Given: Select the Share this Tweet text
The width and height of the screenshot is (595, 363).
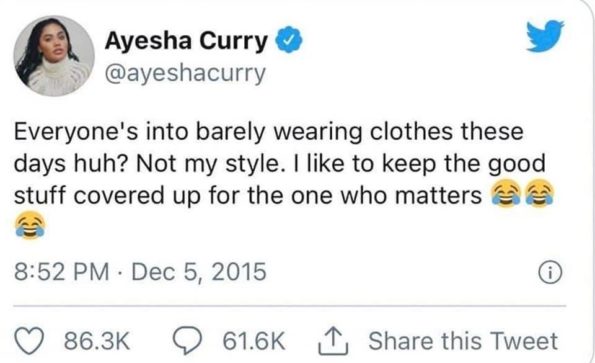Looking at the screenshot, I should [x=463, y=341].
